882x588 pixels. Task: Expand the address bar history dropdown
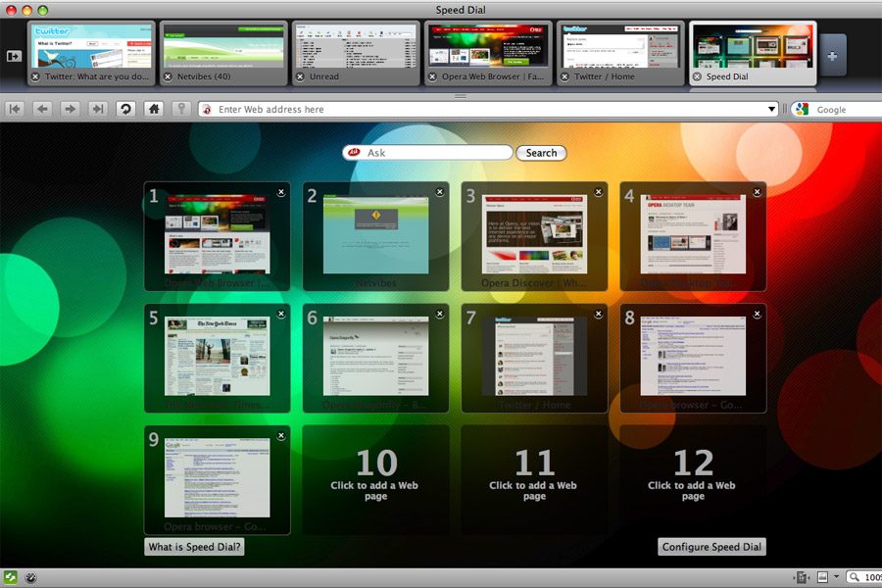point(772,110)
